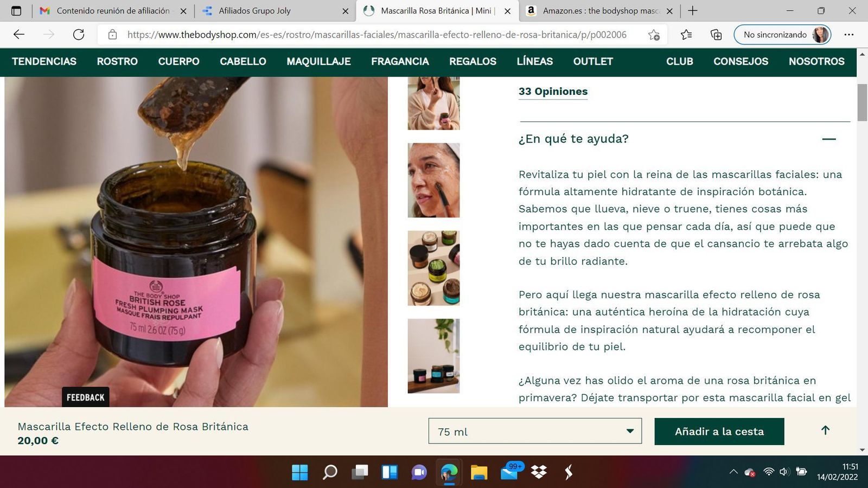868x488 pixels.
Task: Go back to the previous page
Action: click(19, 34)
